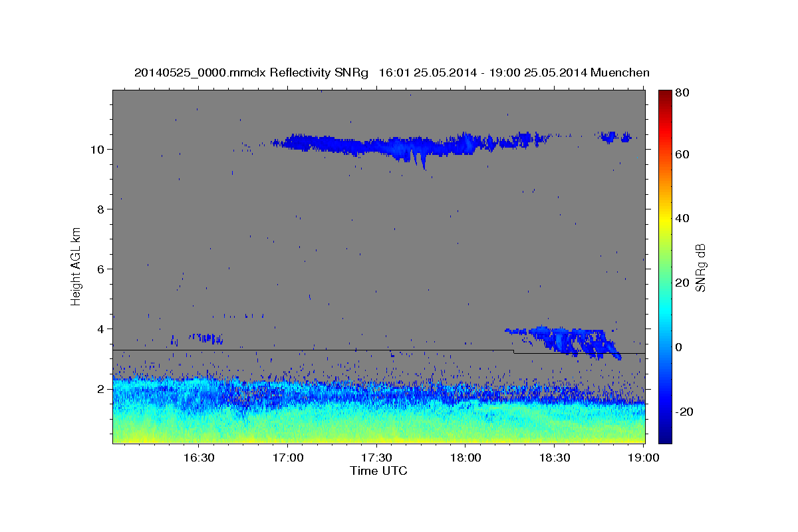Pick the dark red top of colorbar
Screen dimensions: 798x532
click(x=665, y=94)
